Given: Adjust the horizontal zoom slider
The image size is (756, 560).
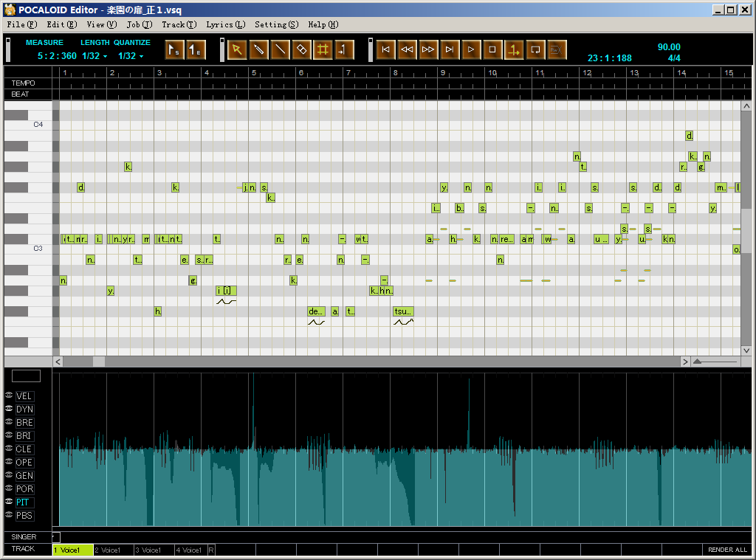Looking at the screenshot, I should (697, 362).
